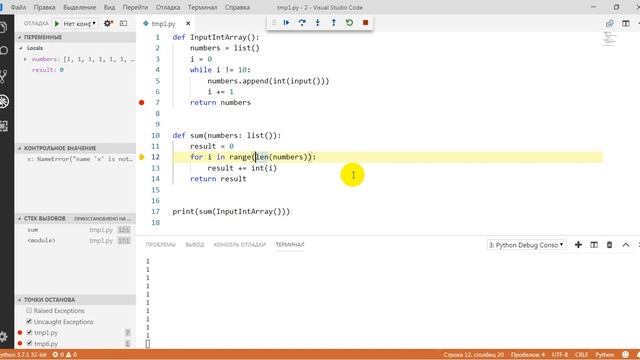Disable the tmp1.py breakpoint checkbox
Viewport: 640px width, 360px height.
pyautogui.click(x=29, y=333)
